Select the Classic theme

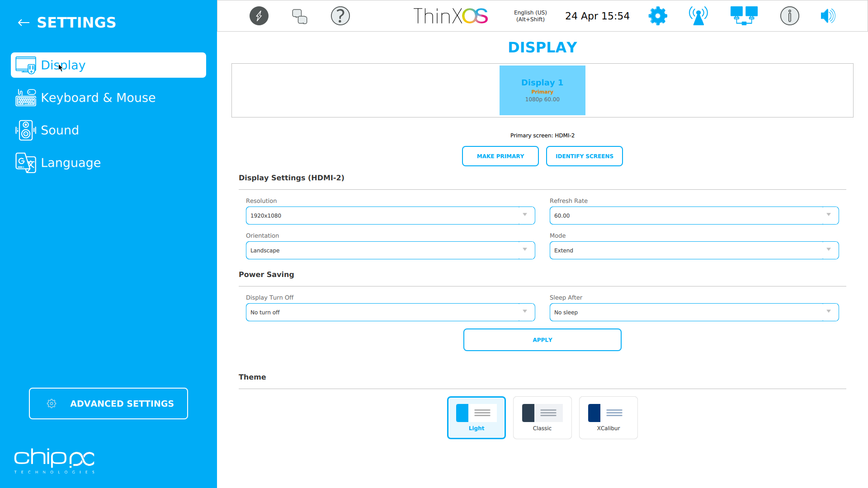[x=542, y=418]
